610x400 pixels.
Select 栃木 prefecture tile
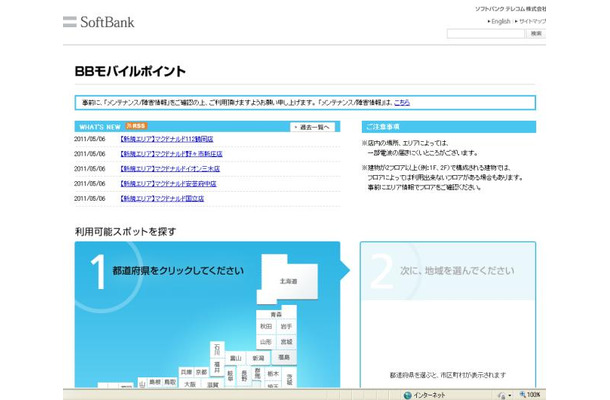click(x=273, y=374)
